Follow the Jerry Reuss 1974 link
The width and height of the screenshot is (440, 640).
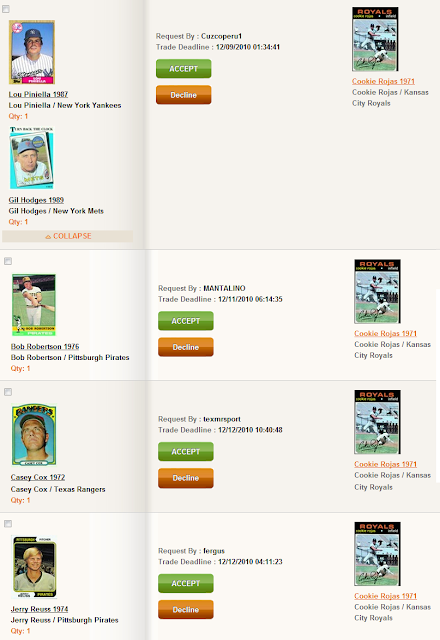click(39, 609)
